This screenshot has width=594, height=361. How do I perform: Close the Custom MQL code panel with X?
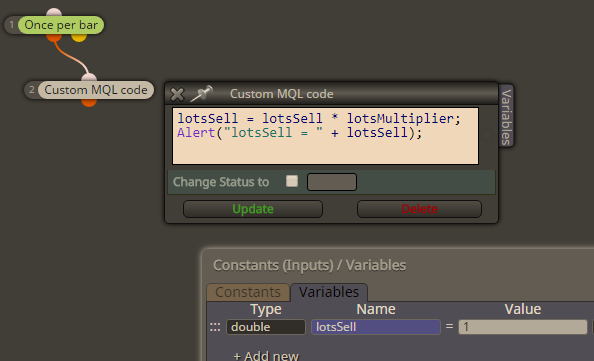pyautogui.click(x=177, y=94)
